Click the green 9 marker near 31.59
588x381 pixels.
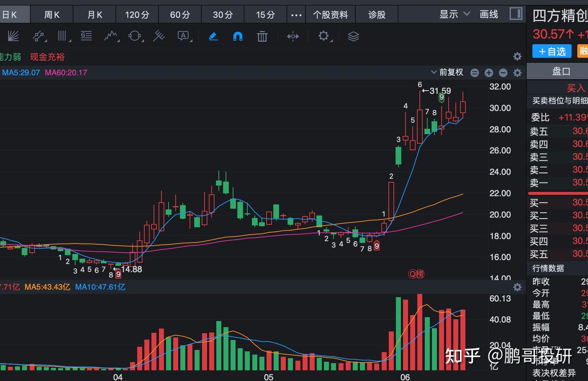441,98
